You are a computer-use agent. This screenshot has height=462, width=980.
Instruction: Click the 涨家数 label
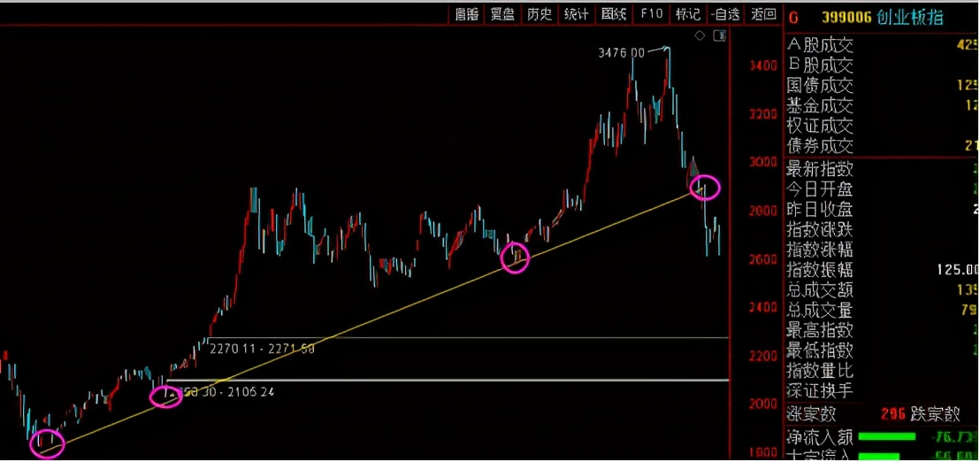[811, 414]
